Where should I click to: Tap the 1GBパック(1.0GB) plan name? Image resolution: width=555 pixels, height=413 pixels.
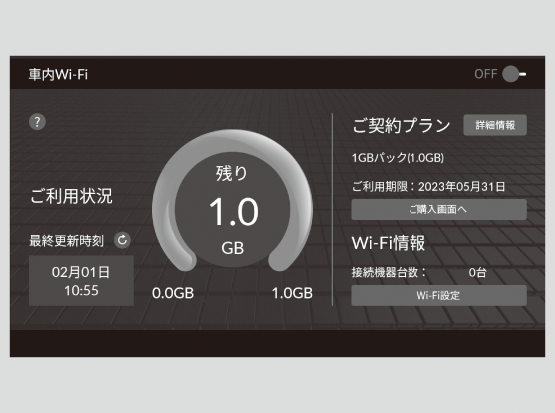[398, 157]
